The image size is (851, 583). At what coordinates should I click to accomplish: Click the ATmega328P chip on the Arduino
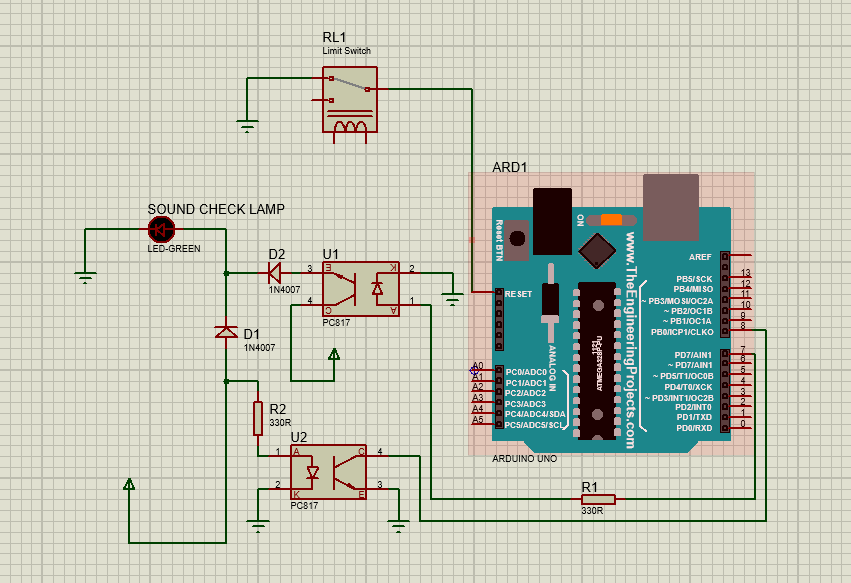coord(594,360)
